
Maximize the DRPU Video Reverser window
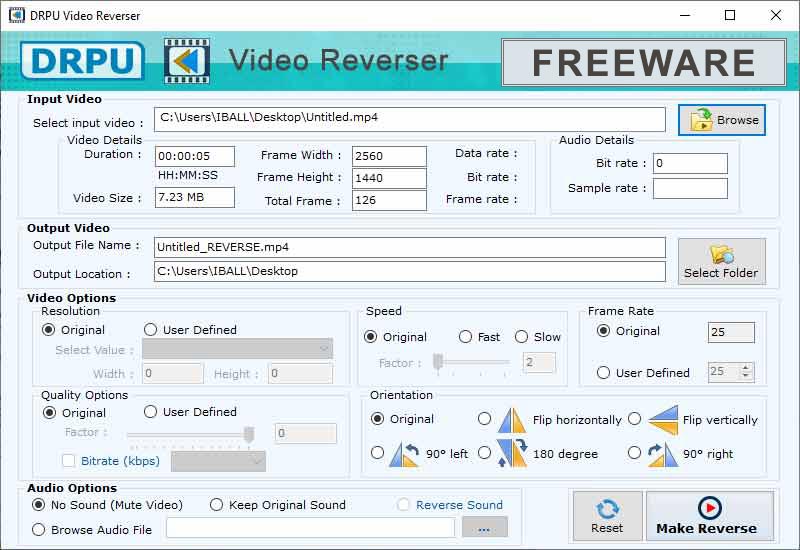pos(730,15)
